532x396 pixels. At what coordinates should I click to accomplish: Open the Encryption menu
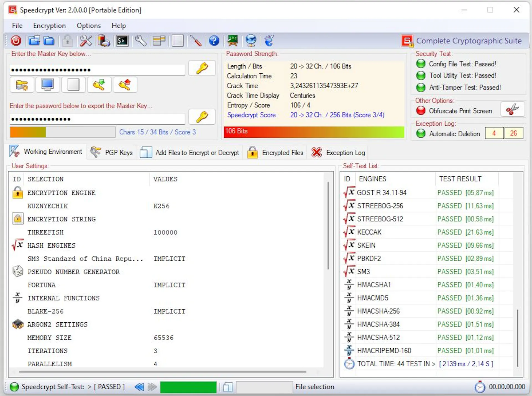[x=49, y=25]
